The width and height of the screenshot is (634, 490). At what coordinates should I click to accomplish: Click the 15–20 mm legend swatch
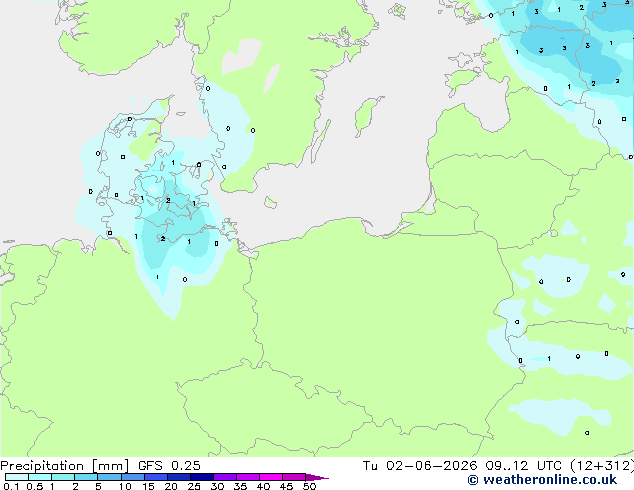[x=155, y=477]
